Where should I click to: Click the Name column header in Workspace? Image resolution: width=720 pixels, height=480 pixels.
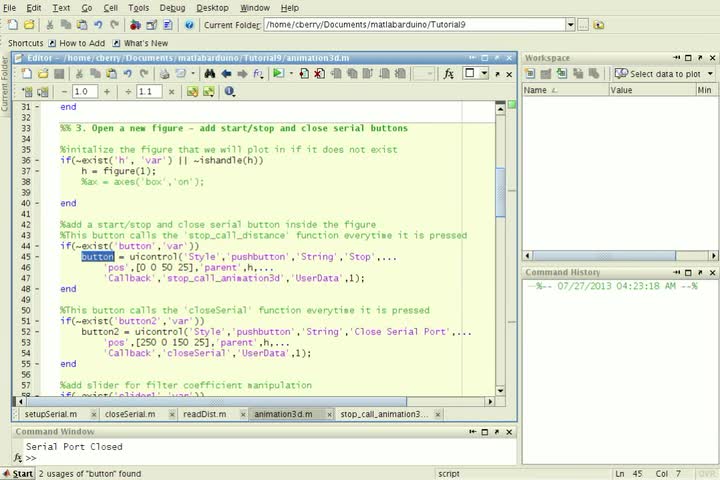[565, 90]
